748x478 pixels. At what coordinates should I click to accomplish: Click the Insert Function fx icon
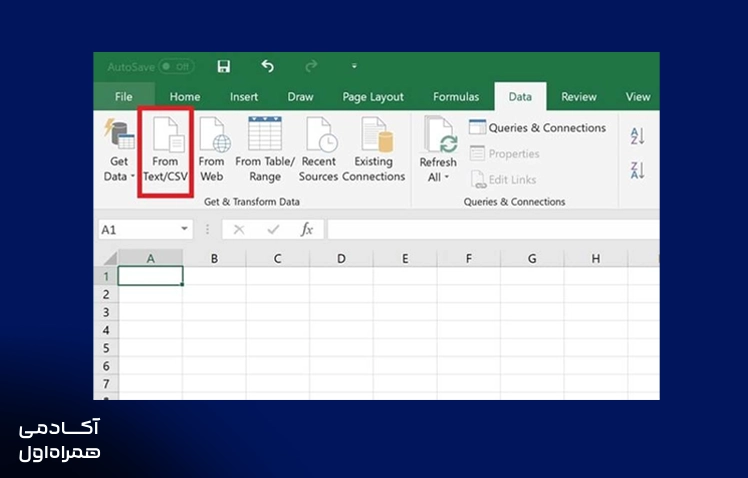pyautogui.click(x=307, y=229)
